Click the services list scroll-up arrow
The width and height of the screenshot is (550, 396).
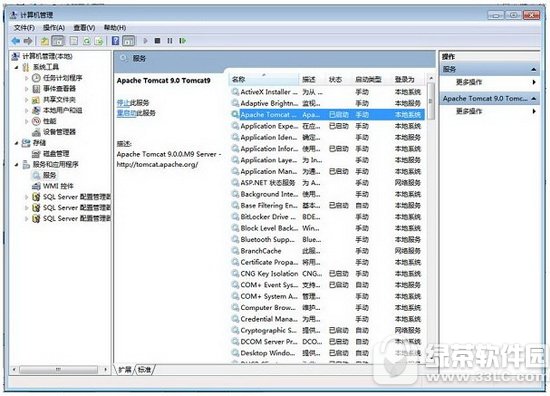coord(431,78)
